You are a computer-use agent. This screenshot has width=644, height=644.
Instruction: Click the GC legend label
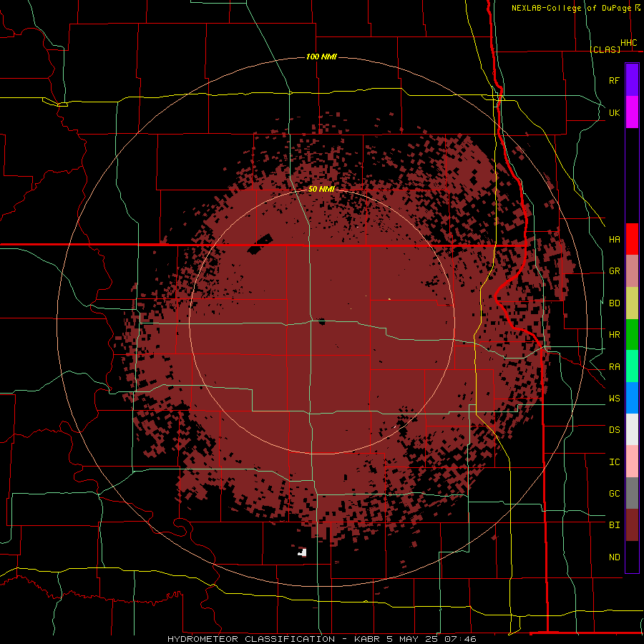click(614, 494)
